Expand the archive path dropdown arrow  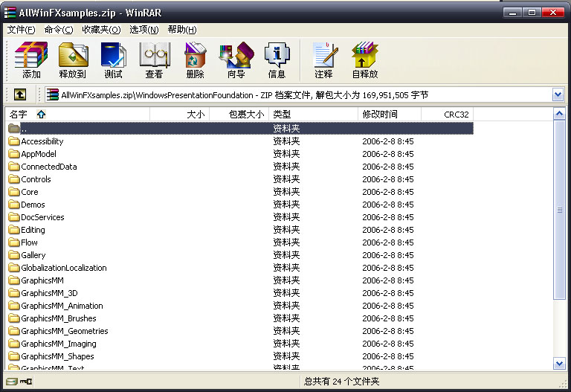click(x=558, y=94)
